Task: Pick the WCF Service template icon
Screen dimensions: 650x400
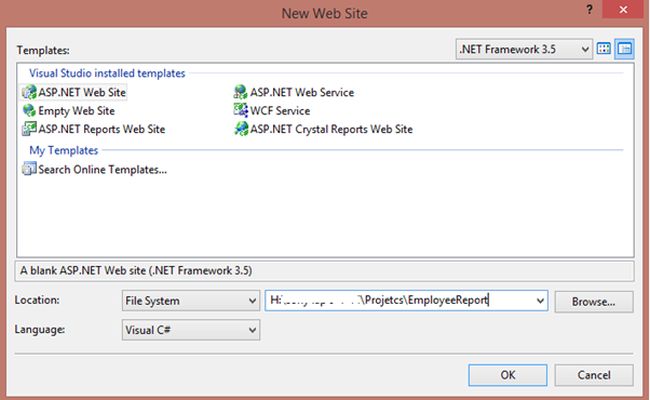Action: (x=240, y=111)
